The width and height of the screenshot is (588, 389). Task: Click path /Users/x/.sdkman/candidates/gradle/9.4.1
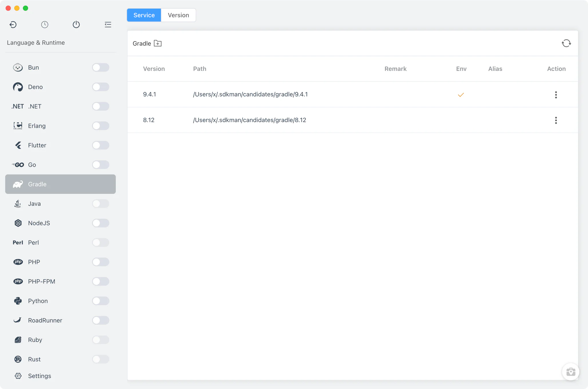(x=250, y=95)
